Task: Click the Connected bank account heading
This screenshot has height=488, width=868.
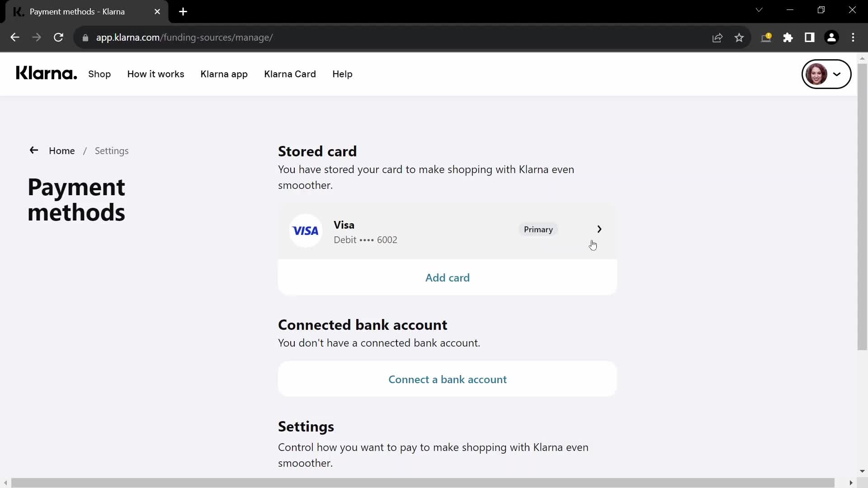Action: [363, 325]
